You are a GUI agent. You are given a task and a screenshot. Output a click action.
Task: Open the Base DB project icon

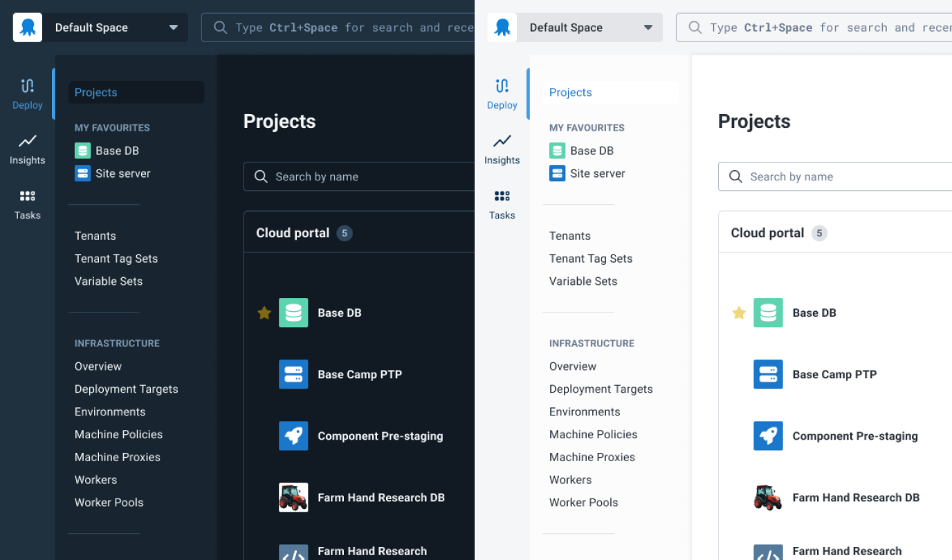click(x=293, y=312)
